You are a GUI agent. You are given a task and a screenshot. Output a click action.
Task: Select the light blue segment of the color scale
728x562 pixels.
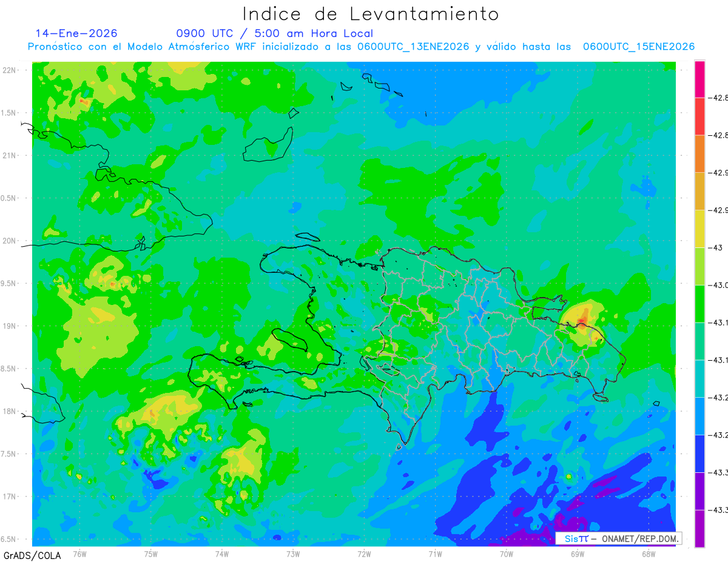pyautogui.click(x=699, y=416)
